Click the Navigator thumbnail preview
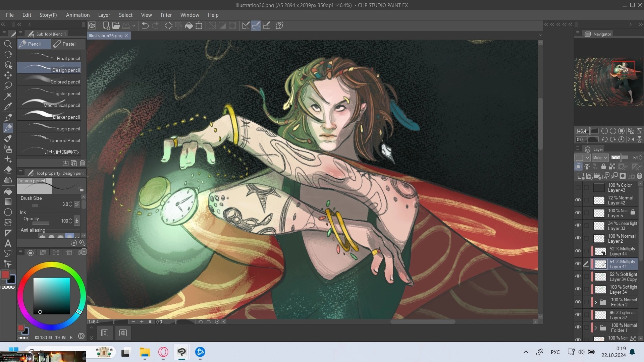644x362 pixels. [x=608, y=82]
